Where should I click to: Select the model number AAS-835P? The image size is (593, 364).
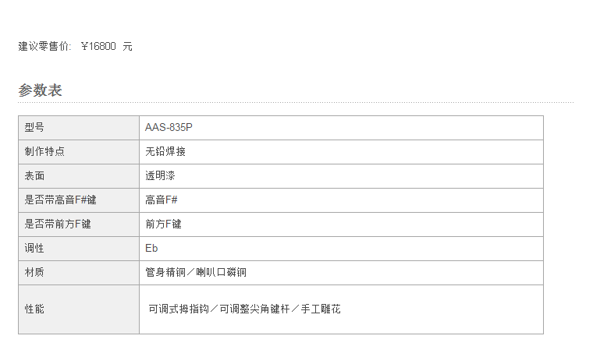(x=169, y=127)
